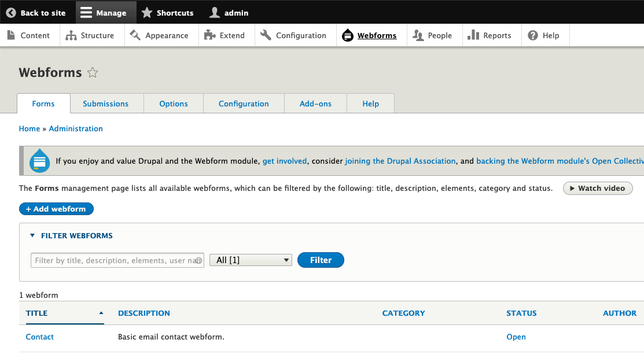Screen dimensions: 644x358
Task: Open the "All [1]" category dropdown
Action: (251, 260)
